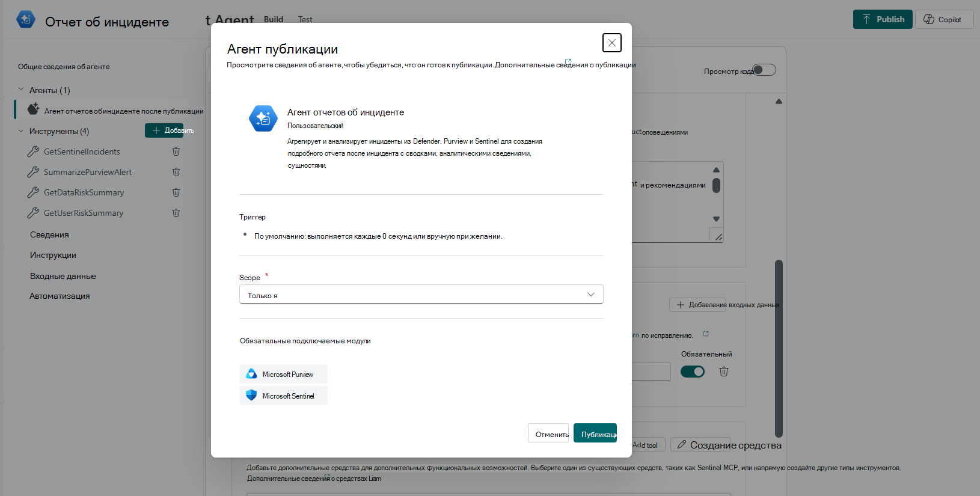Select the Microsoft Purview module chip
980x496 pixels.
point(283,374)
